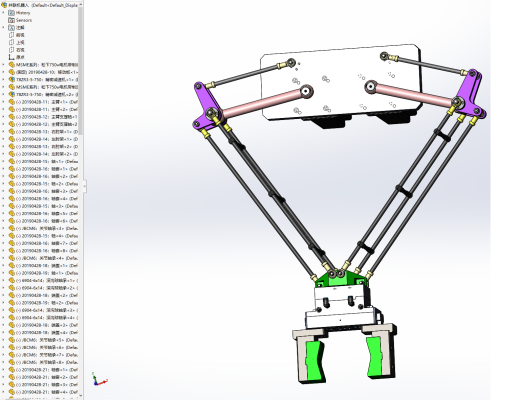
Task: Select the 原点 origin icon
Action: (11, 57)
